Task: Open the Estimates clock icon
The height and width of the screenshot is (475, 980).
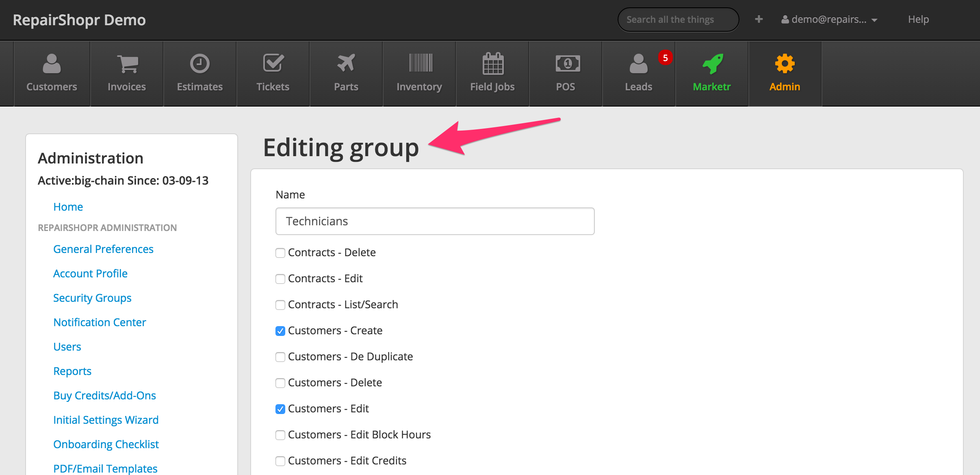Action: [200, 63]
